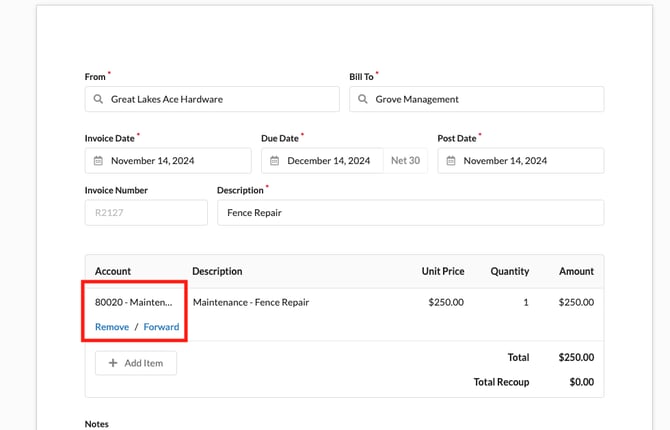Click the Fence Repair description field
The image size is (670, 430).
pos(410,213)
